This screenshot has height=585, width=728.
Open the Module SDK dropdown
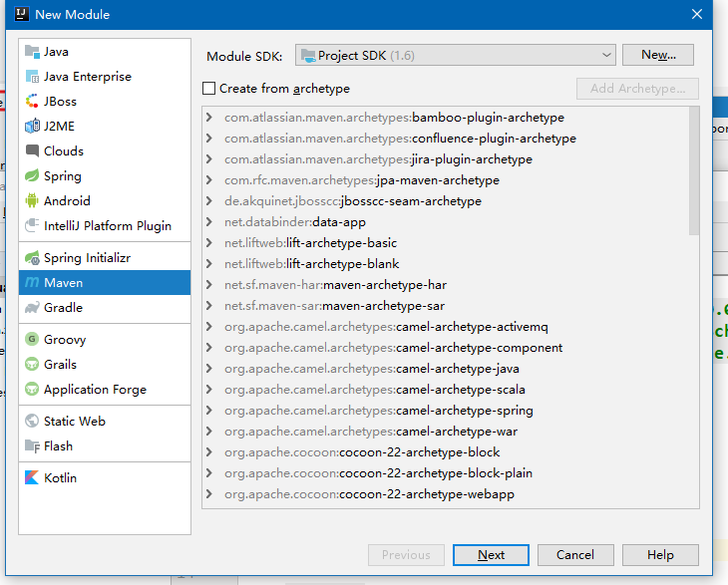(x=456, y=55)
